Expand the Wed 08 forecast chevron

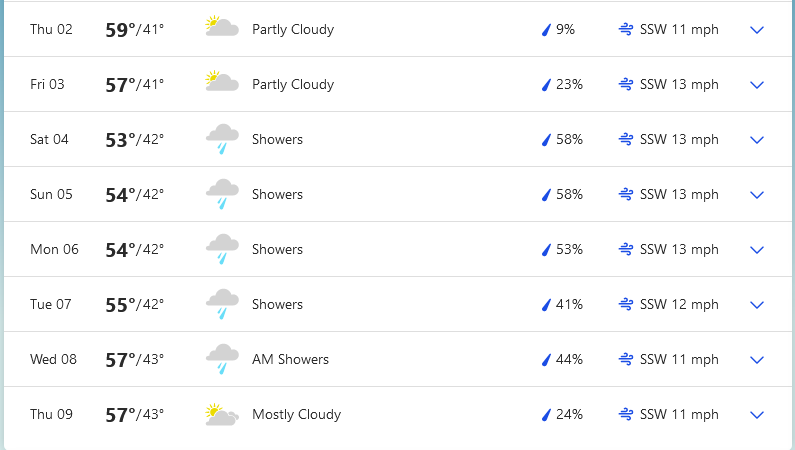pos(756,360)
